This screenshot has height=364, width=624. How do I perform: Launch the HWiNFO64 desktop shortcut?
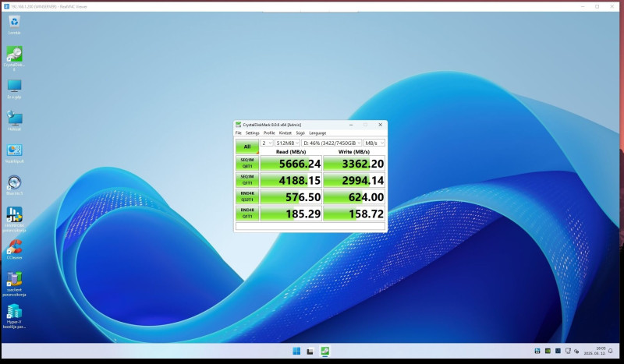[14, 219]
